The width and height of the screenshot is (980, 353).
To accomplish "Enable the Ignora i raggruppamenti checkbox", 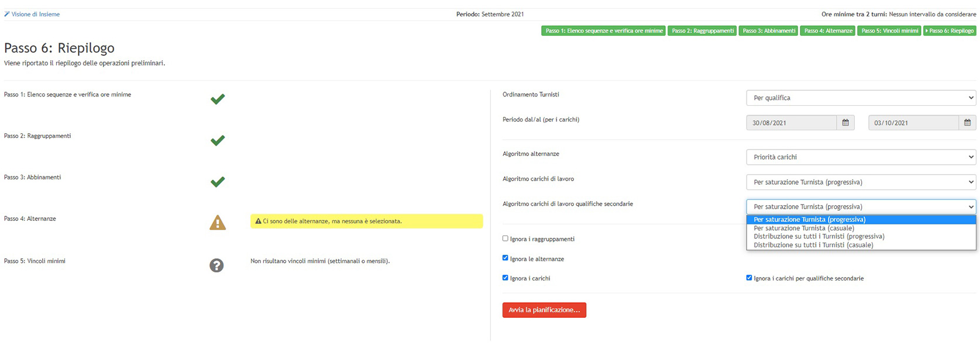I will pos(506,238).
